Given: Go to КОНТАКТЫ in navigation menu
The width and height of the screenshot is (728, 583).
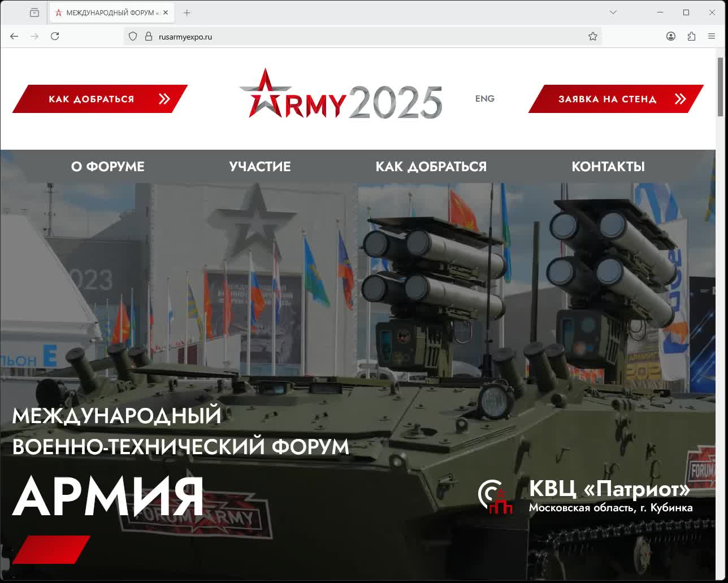Looking at the screenshot, I should coord(608,167).
